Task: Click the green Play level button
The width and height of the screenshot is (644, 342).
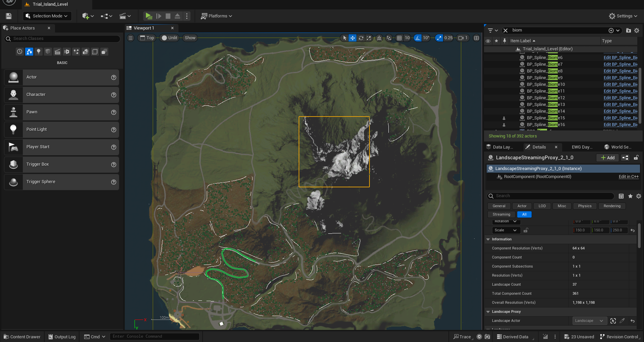Action: click(149, 16)
